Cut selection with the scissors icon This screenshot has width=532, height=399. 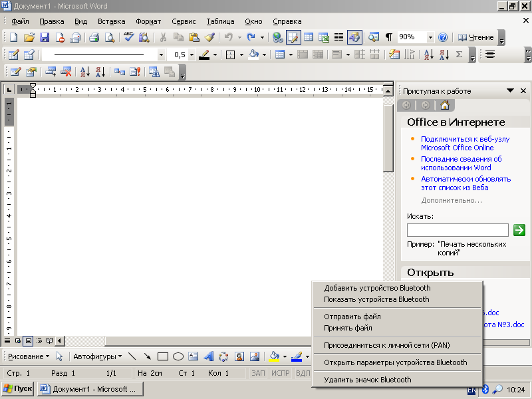[x=163, y=37]
